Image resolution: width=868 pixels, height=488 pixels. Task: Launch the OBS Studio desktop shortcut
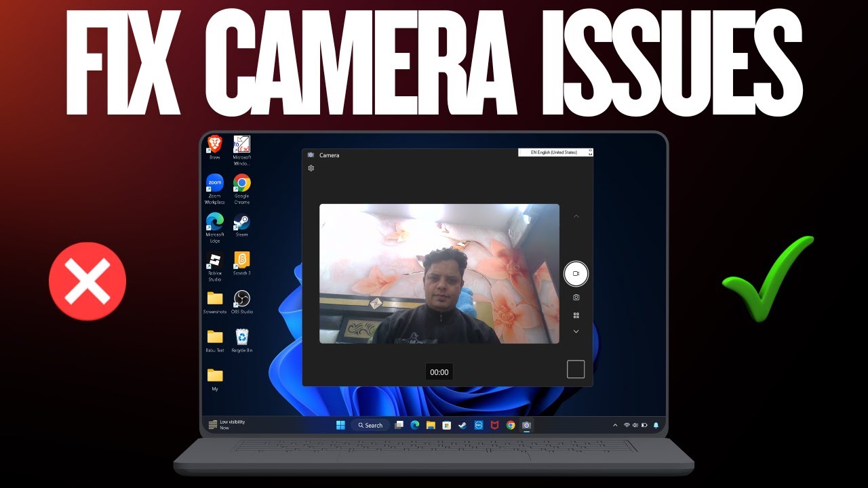click(242, 302)
